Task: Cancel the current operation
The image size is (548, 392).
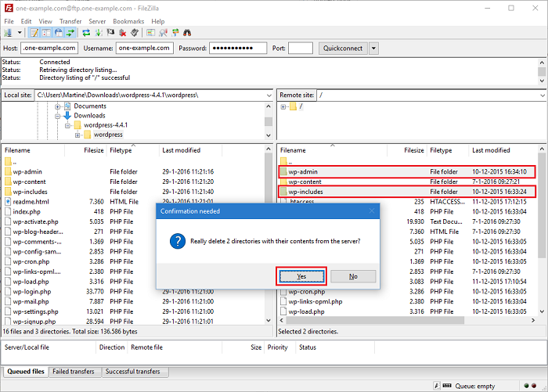Action: pos(110,33)
